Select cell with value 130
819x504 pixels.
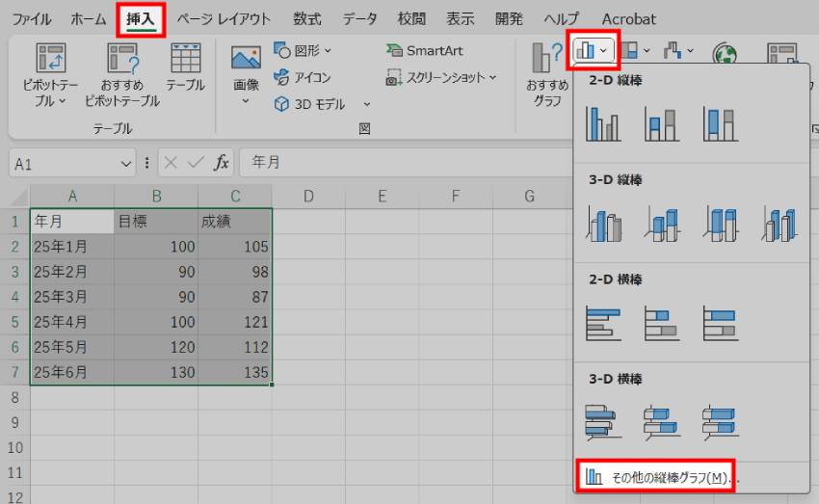(156, 372)
